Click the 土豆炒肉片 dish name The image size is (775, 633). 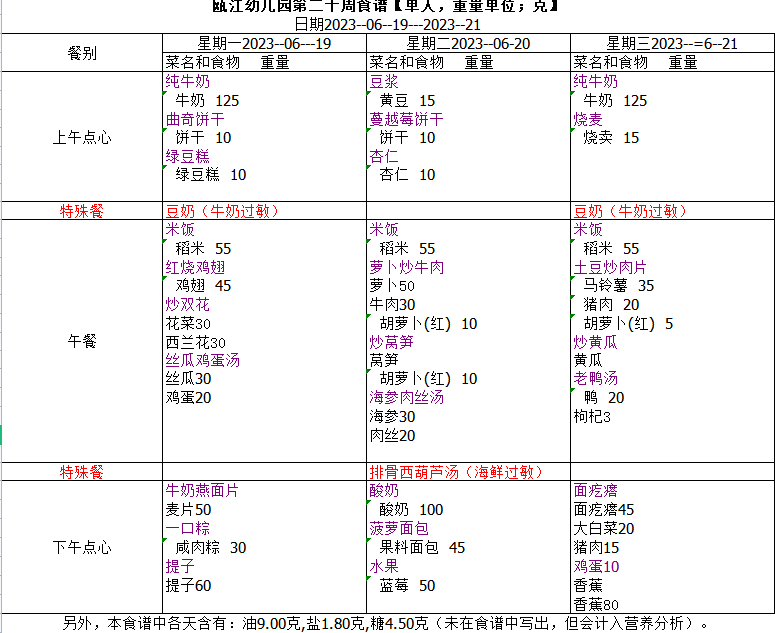click(x=610, y=267)
